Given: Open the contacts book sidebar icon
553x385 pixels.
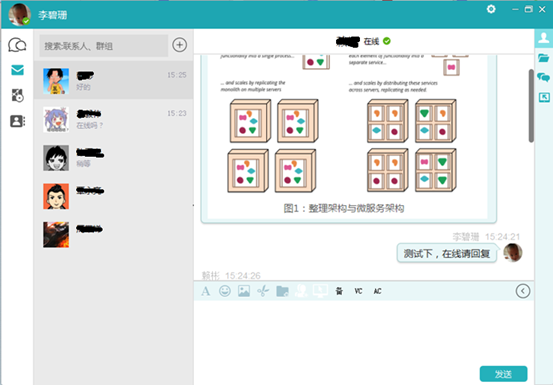Looking at the screenshot, I should [x=17, y=121].
